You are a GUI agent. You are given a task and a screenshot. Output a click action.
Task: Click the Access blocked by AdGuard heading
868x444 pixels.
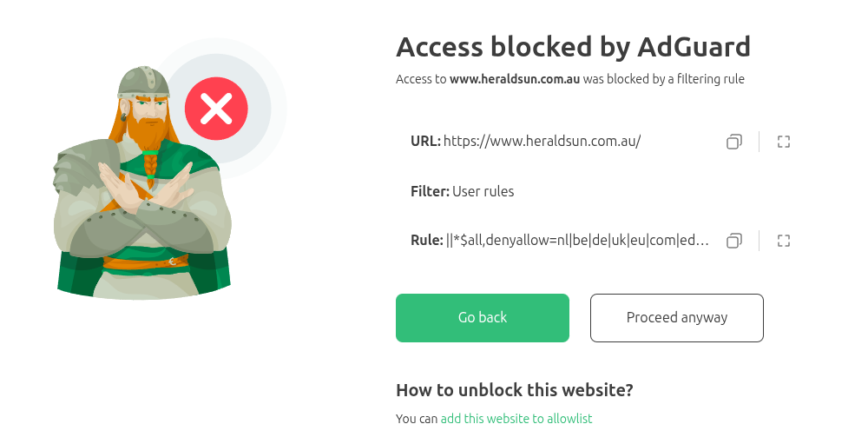[573, 47]
